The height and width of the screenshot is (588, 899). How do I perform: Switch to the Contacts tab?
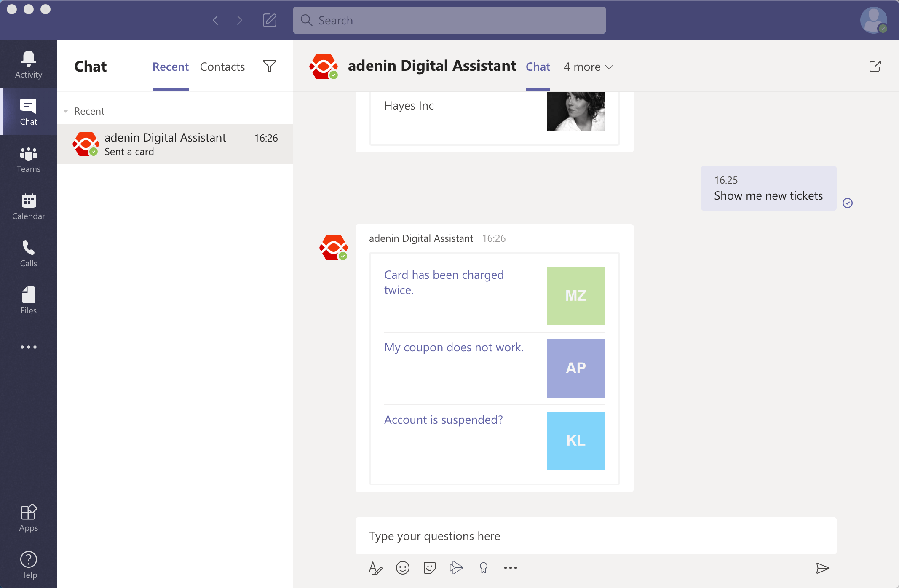click(x=222, y=67)
